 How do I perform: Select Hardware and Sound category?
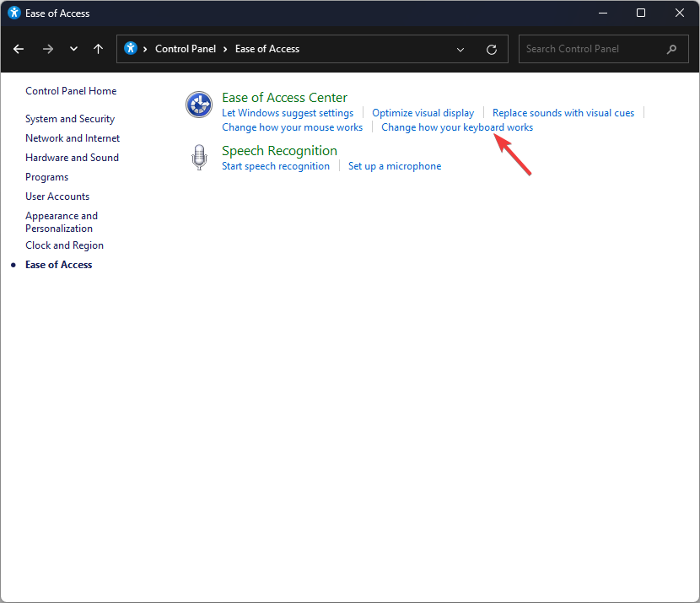(72, 158)
